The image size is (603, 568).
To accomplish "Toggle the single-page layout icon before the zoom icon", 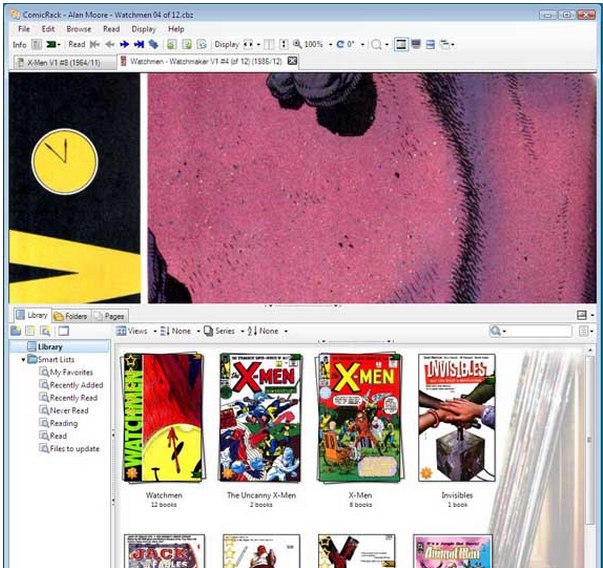I will coord(284,45).
